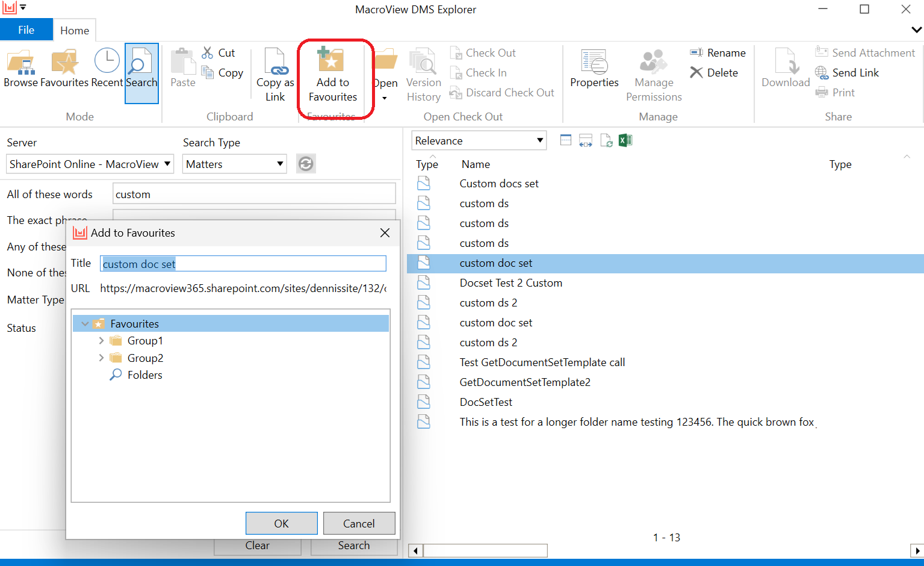Click the Export to Excel icon
This screenshot has height=566, width=924.
[x=625, y=140]
